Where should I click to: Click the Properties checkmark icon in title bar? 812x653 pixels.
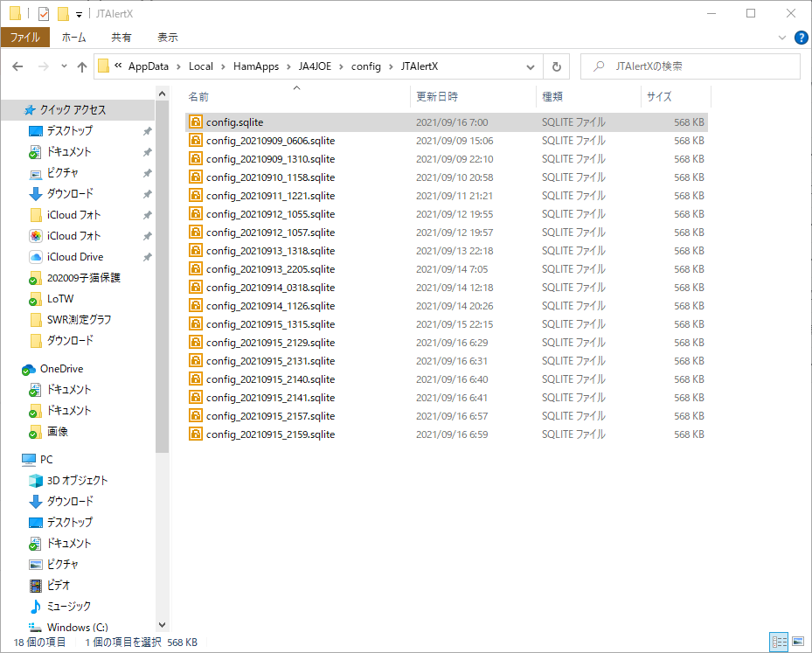(x=44, y=13)
